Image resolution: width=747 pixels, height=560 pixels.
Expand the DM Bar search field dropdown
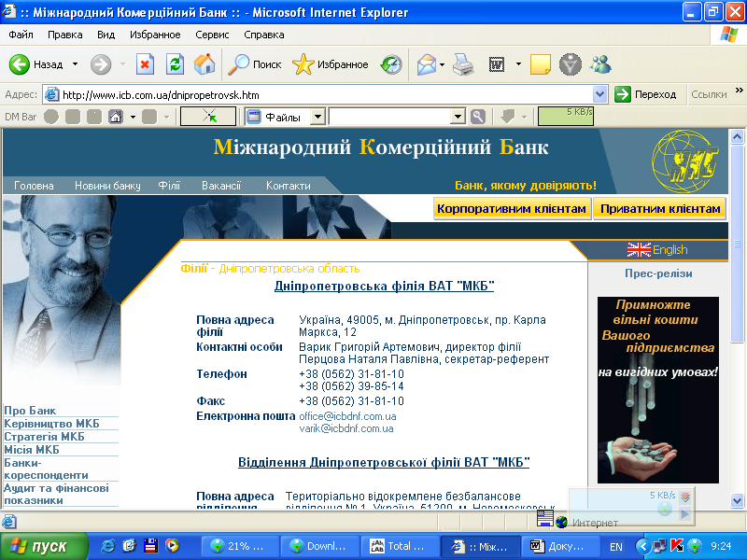[x=458, y=116]
